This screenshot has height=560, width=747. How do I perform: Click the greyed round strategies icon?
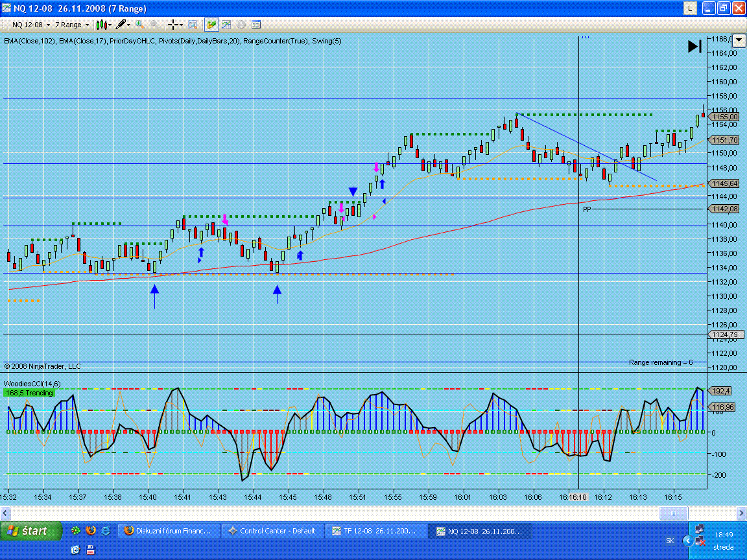[241, 25]
